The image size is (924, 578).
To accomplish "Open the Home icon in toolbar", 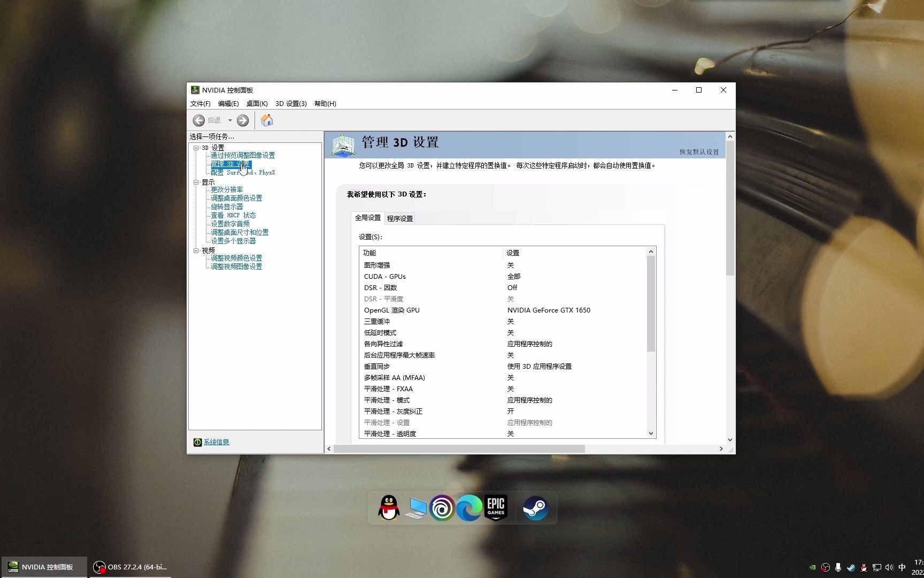I will (267, 120).
